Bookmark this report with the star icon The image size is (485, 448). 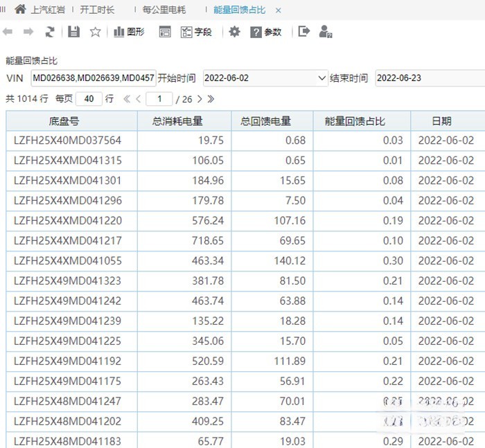coord(96,32)
